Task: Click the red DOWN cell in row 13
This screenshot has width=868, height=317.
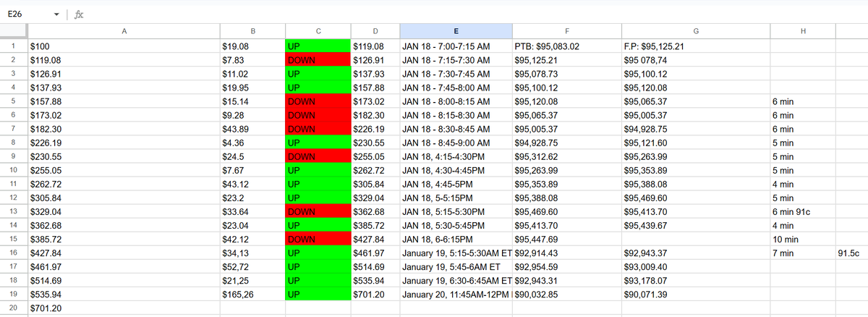Action: (318, 211)
